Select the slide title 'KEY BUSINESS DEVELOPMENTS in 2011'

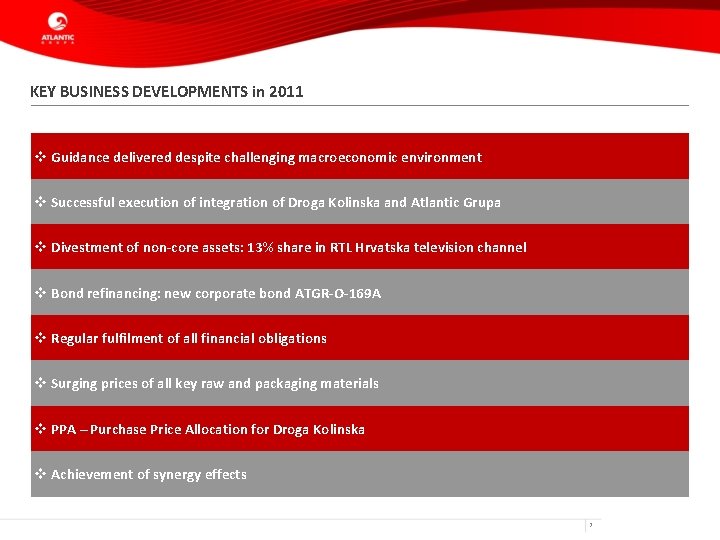click(167, 91)
